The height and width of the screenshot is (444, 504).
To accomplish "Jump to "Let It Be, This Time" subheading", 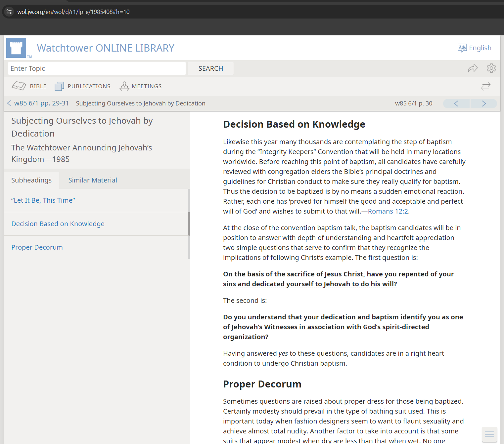I will 43,200.
